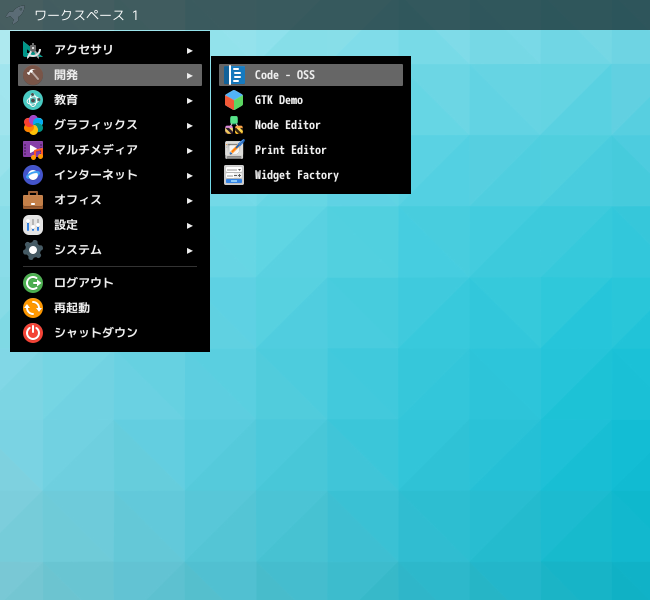
Task: Select the オフィス menu entry
Action: (78, 200)
